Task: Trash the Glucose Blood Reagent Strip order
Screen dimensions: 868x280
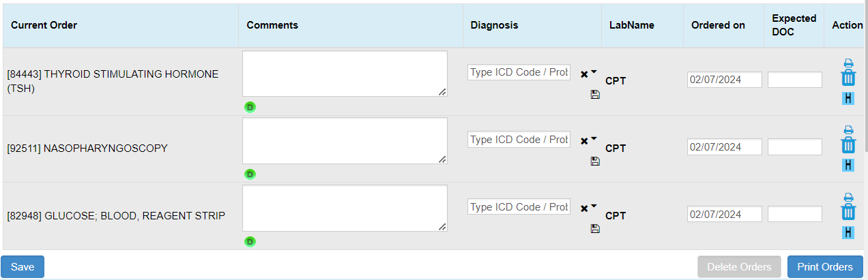Action: (848, 212)
